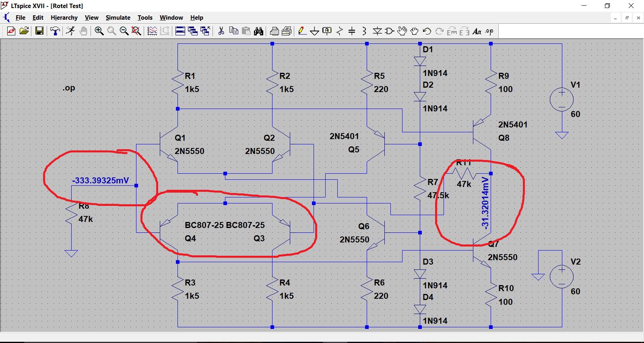Click the Print icon
Viewport: 644px width, 343px height.
tap(275, 31)
